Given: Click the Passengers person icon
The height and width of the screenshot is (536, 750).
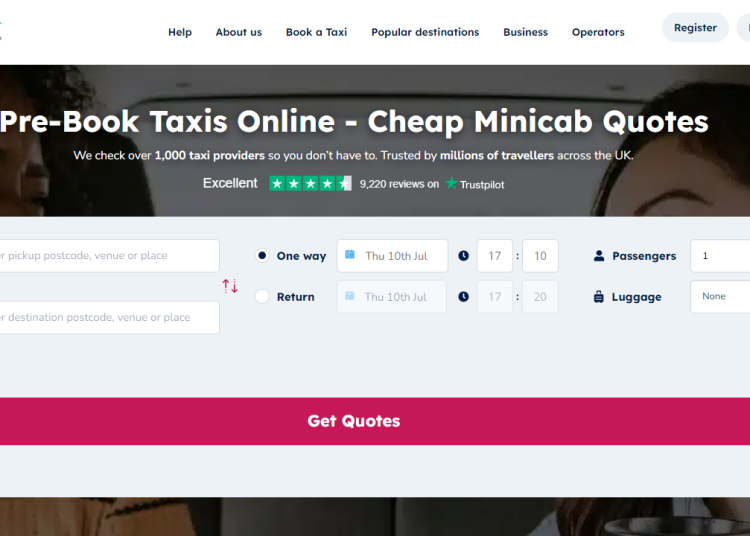Looking at the screenshot, I should click(x=599, y=256).
